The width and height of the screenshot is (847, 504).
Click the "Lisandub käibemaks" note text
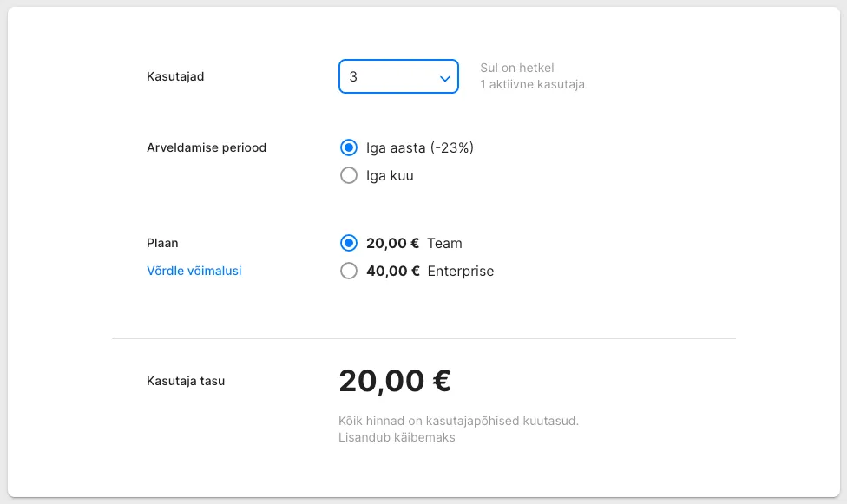(x=397, y=437)
